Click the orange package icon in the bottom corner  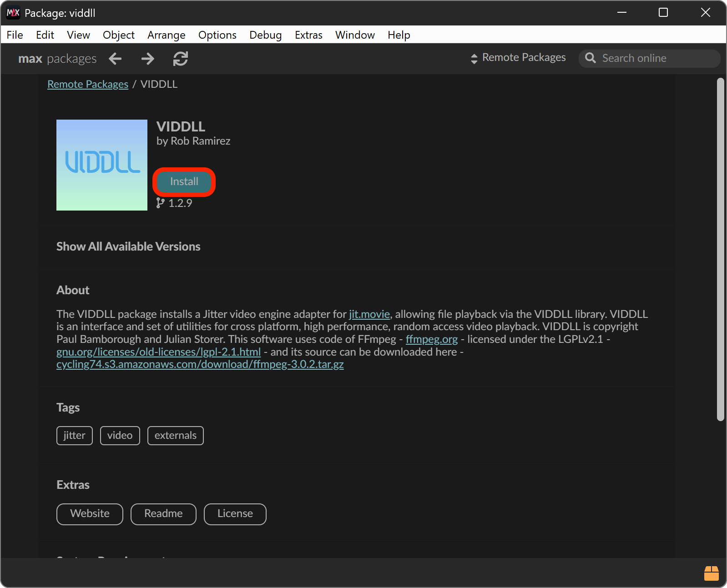point(711,573)
